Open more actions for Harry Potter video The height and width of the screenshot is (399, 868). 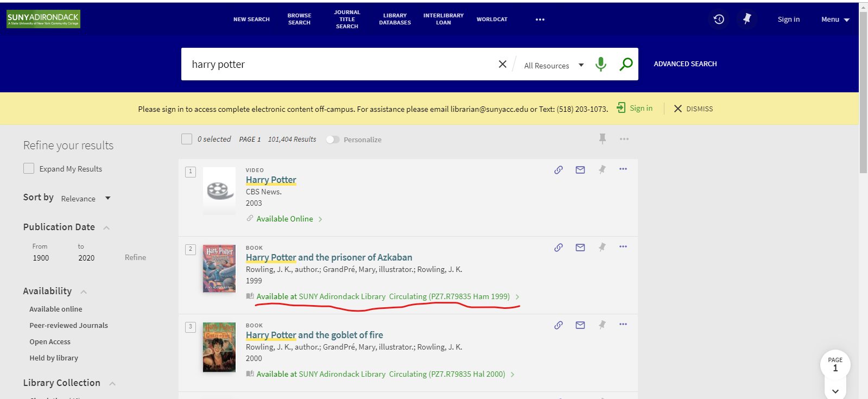(623, 169)
